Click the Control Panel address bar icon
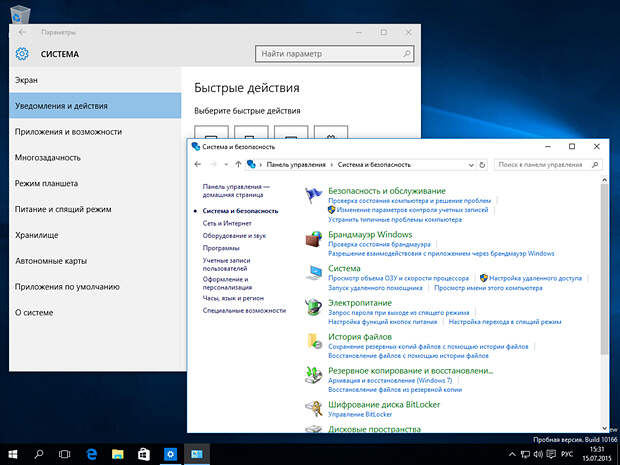This screenshot has width=620, height=465. [x=251, y=164]
